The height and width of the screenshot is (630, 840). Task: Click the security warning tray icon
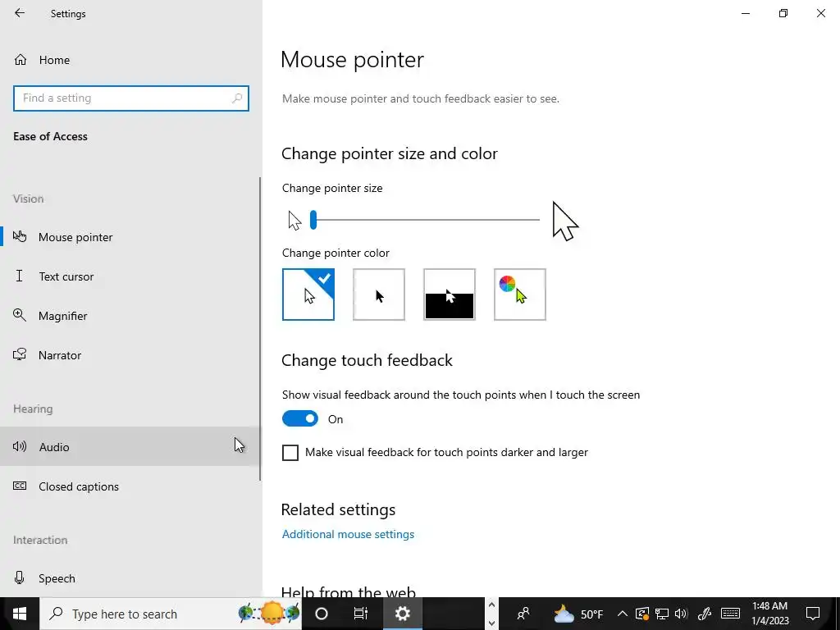641,614
